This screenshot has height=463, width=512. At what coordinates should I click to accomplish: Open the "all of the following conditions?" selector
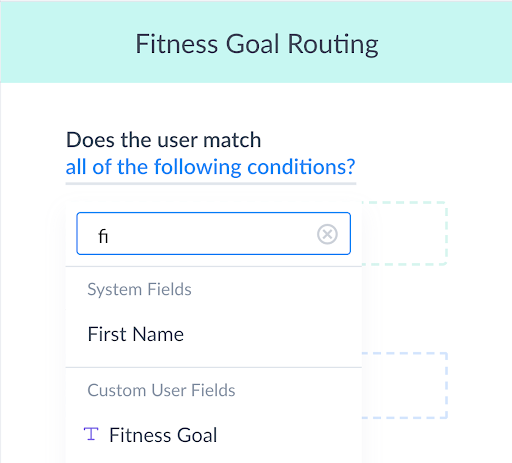click(211, 167)
